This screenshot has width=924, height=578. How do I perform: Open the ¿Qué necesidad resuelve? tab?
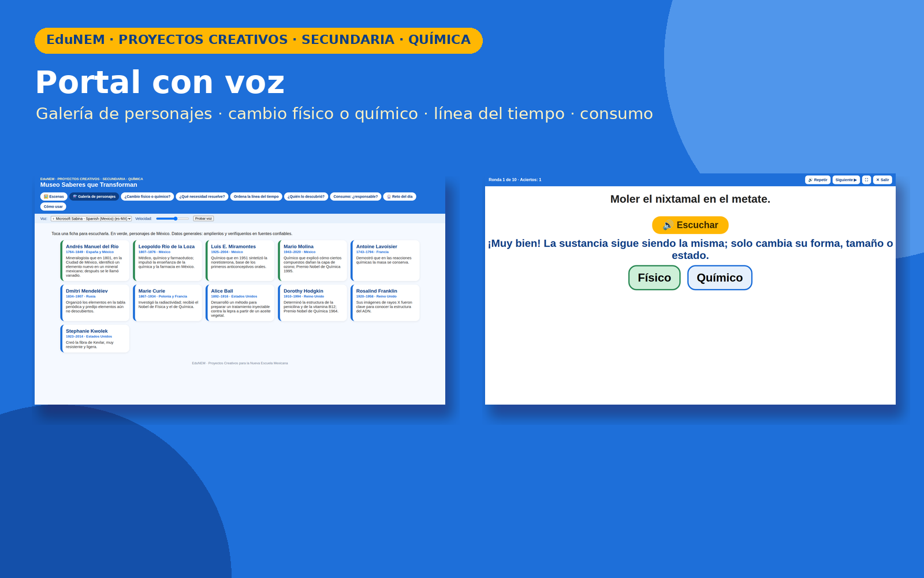202,197
